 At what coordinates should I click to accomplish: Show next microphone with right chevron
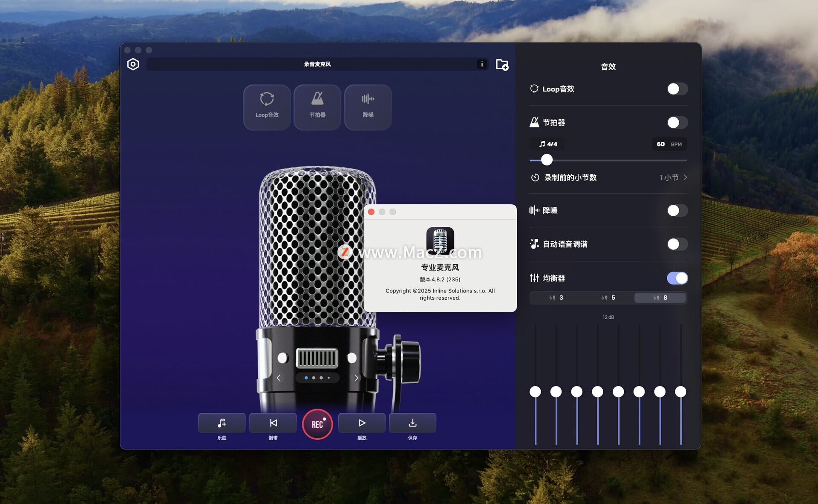[x=357, y=378]
